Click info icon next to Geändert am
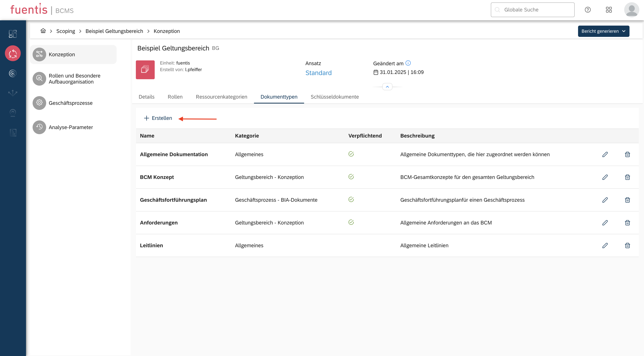The height and width of the screenshot is (356, 644). tap(408, 63)
